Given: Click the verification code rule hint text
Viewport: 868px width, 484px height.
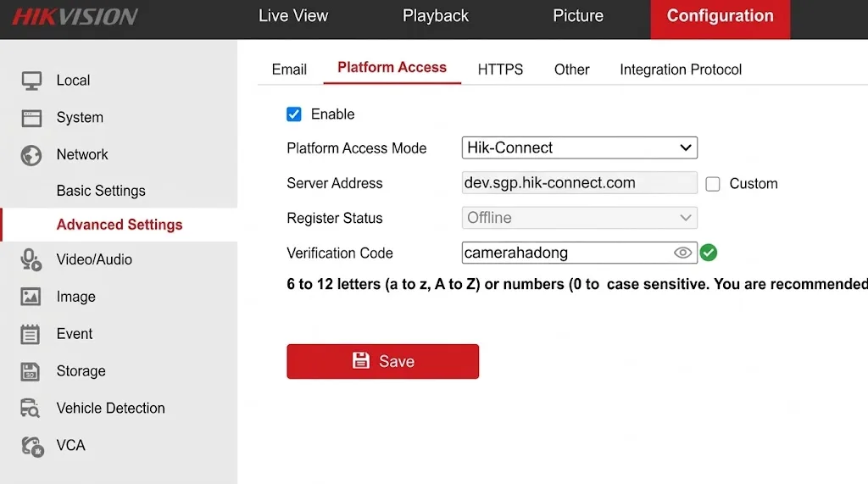Looking at the screenshot, I should [576, 284].
